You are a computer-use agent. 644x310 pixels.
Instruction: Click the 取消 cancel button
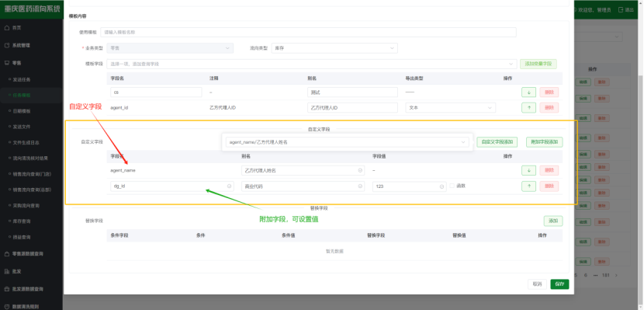pyautogui.click(x=537, y=284)
